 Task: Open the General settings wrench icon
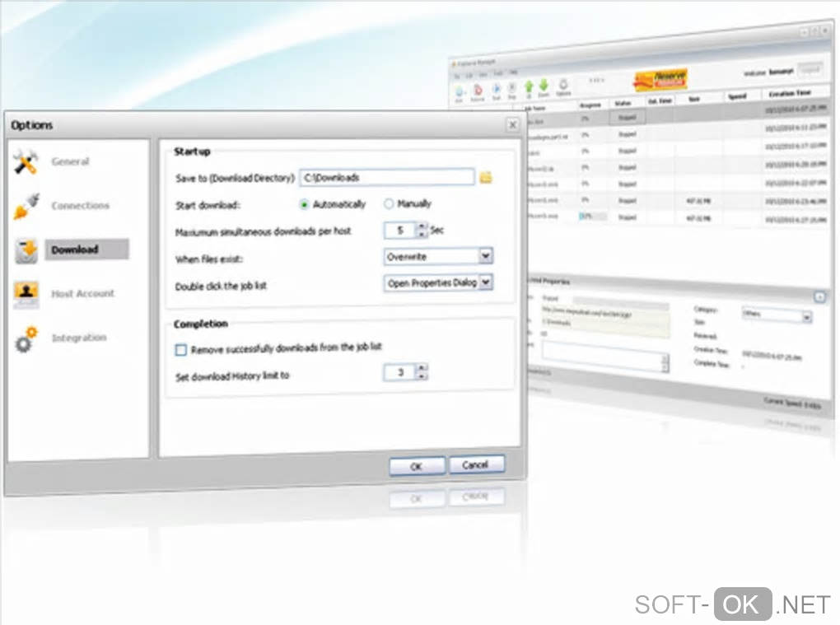coord(26,161)
